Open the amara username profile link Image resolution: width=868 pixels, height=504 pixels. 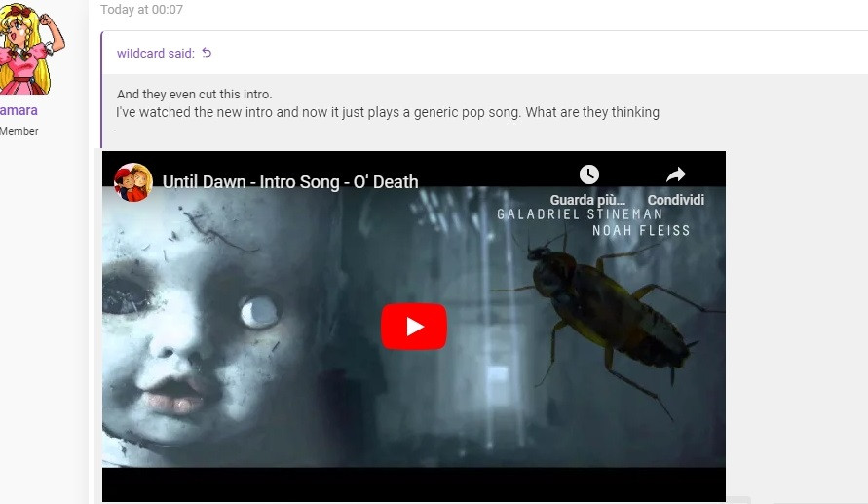coord(19,110)
